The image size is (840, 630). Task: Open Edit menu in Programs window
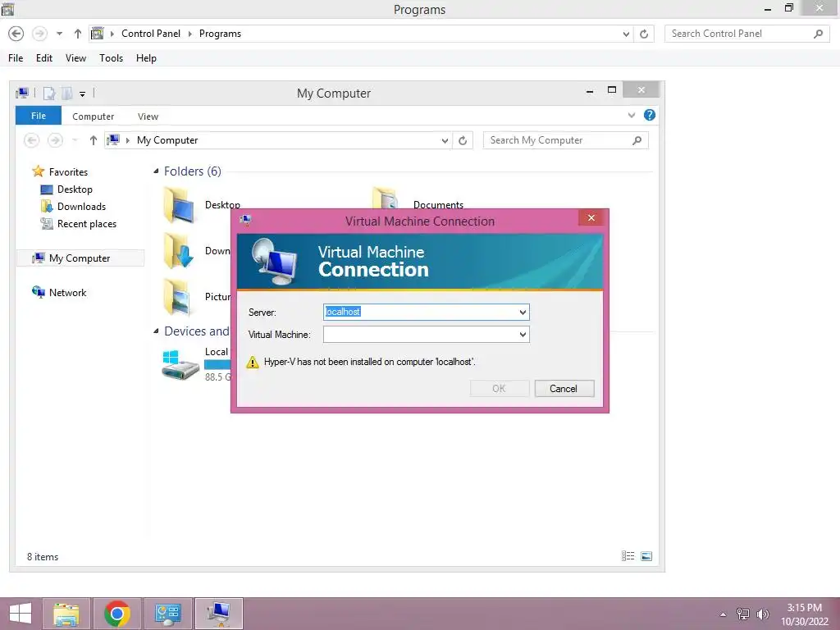tap(44, 58)
